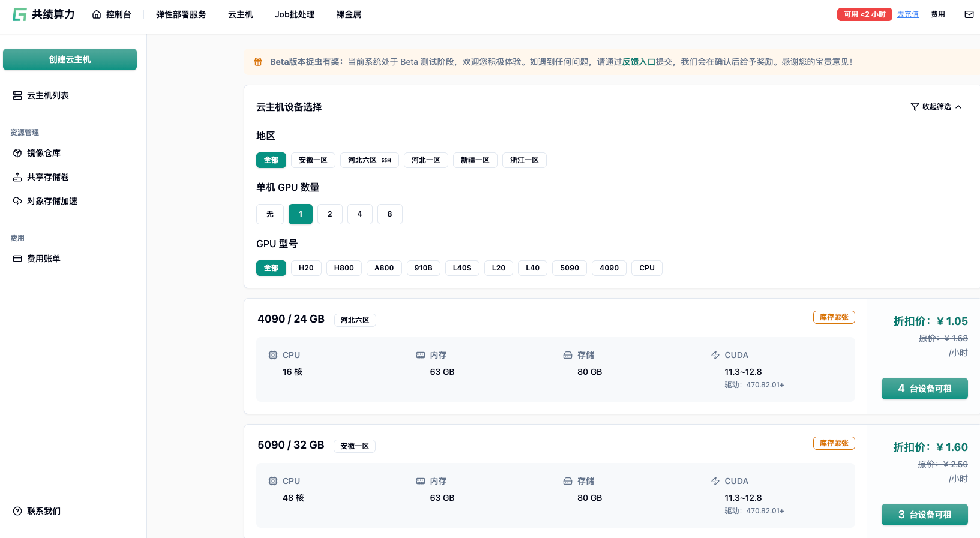Go to the Job批处理 nav tab

(x=294, y=14)
